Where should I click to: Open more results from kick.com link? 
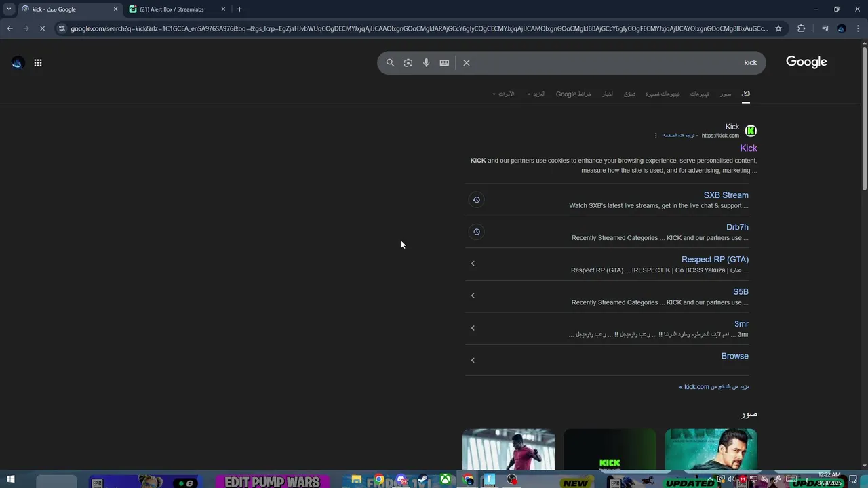tap(714, 387)
